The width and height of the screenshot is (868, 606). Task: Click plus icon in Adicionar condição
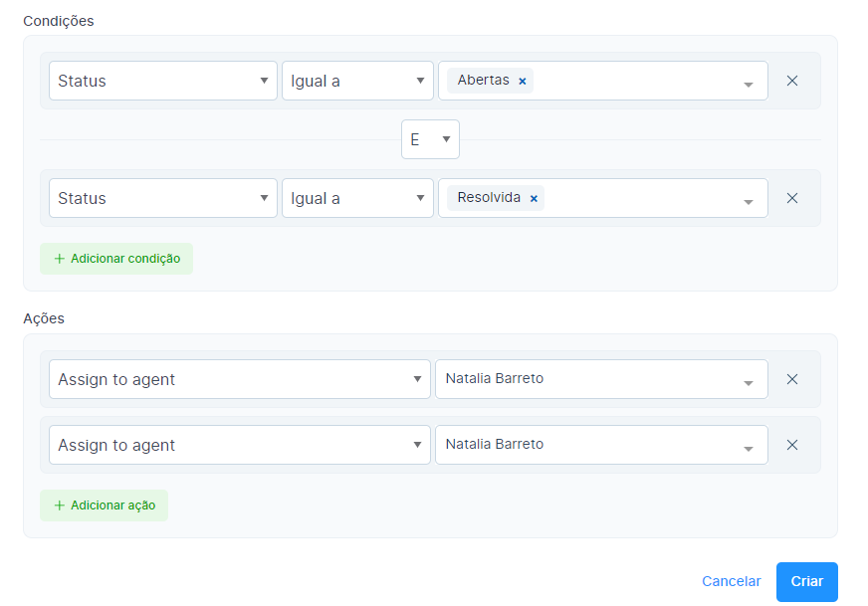60,259
